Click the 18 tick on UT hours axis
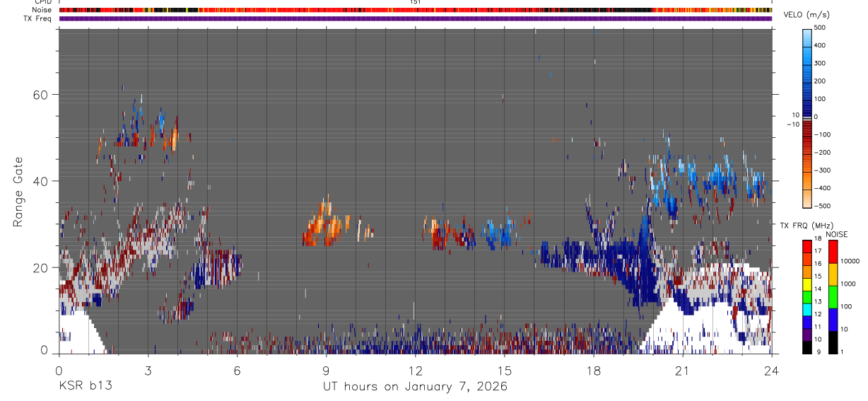The width and height of the screenshot is (868, 401). [593, 371]
